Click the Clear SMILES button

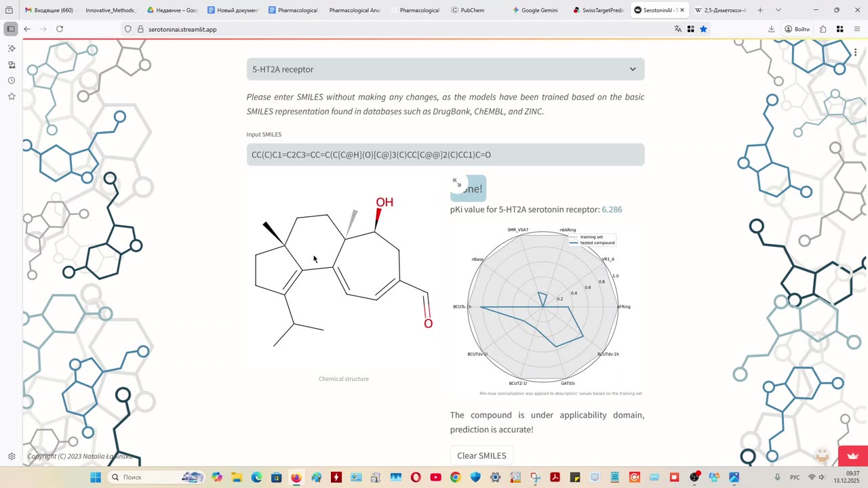coord(481,455)
